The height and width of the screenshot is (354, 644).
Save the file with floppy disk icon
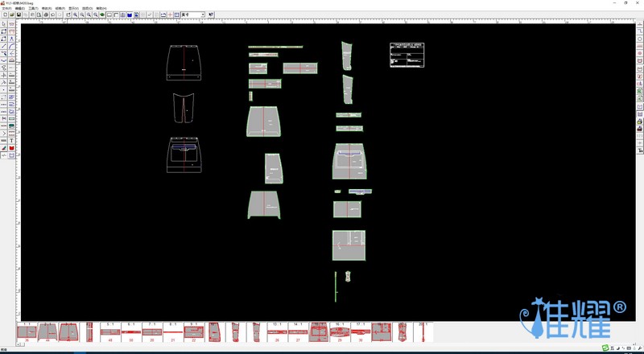(x=19, y=14)
